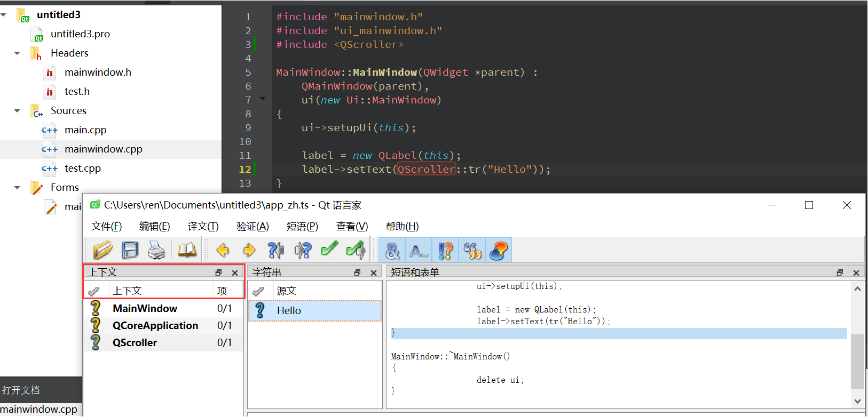Select test.h in the project tree
Image resolution: width=868 pixels, height=417 pixels.
(77, 92)
